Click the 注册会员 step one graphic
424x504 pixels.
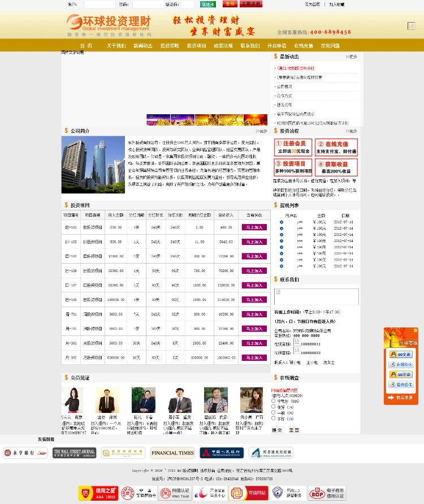(293, 147)
